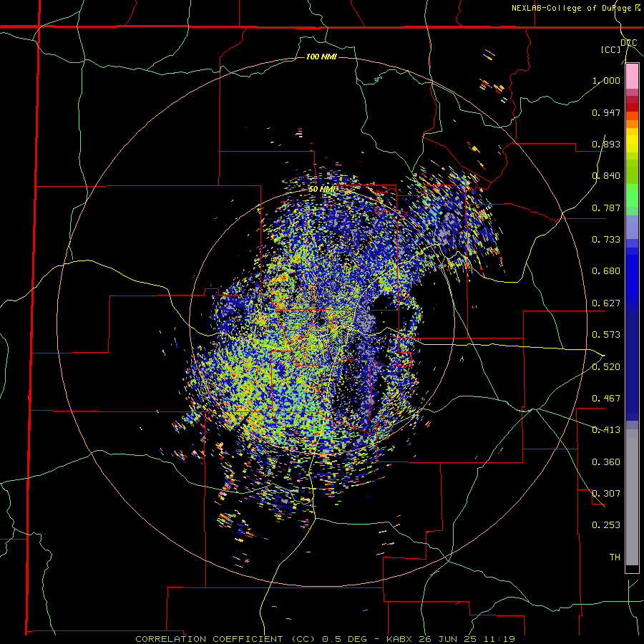This screenshot has width=644, height=644.
Task: Select the 0.413 scale value
Action: point(606,430)
